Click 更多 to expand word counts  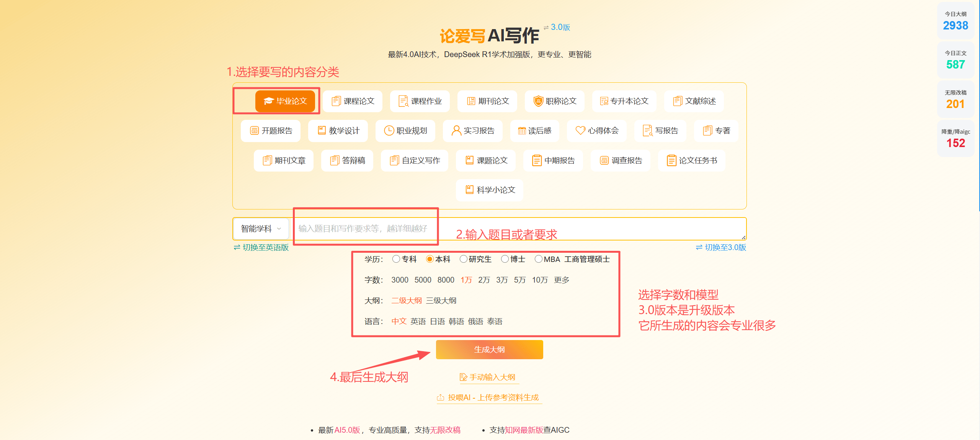(x=562, y=280)
